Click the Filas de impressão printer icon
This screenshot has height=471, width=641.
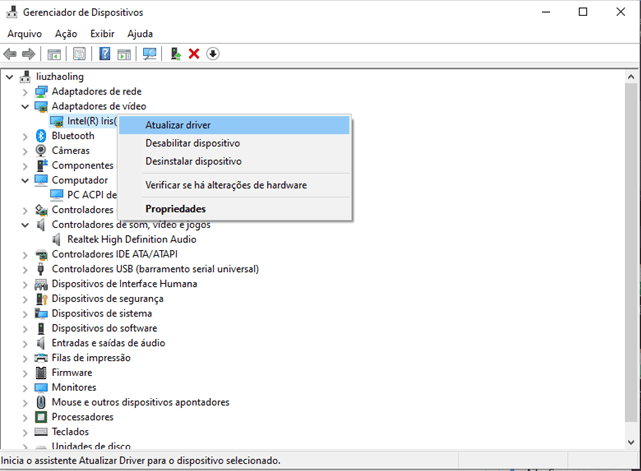click(x=41, y=358)
